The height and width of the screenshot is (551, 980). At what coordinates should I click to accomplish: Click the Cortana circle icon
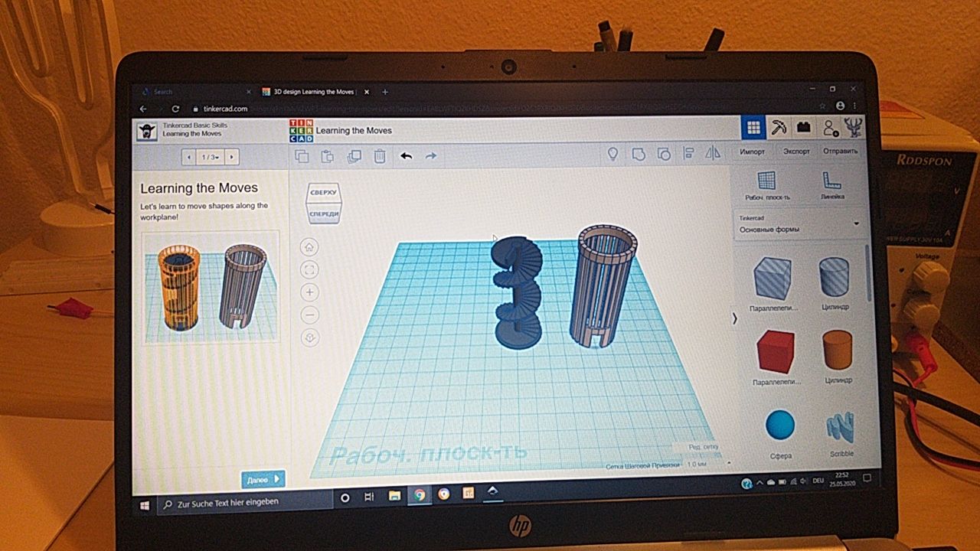click(345, 497)
